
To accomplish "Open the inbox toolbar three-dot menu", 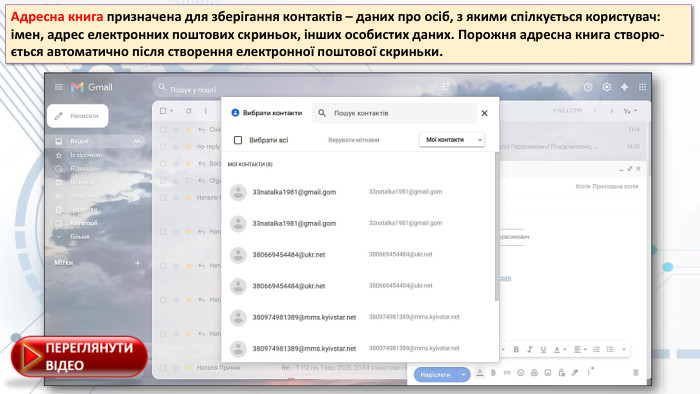I will click(x=205, y=111).
